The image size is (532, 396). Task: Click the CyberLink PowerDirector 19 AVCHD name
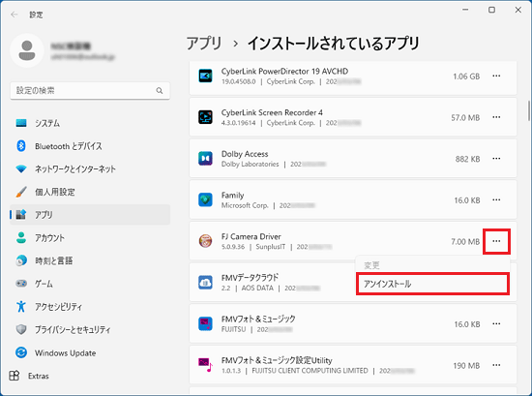pos(284,72)
